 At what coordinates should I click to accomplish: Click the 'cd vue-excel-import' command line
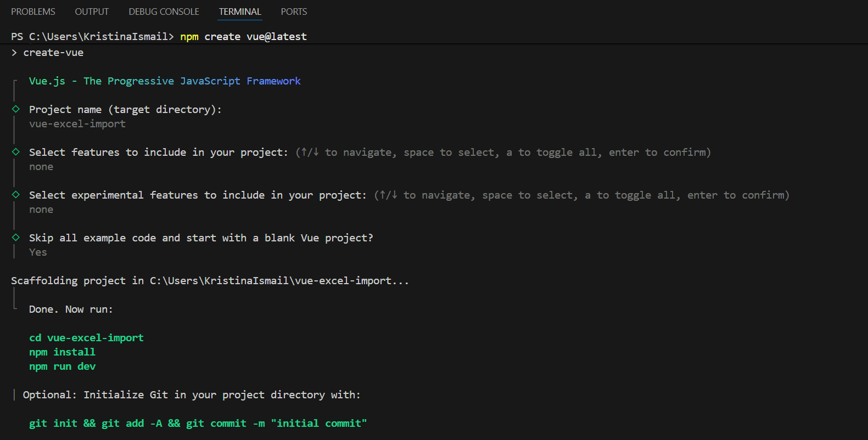tap(86, 338)
